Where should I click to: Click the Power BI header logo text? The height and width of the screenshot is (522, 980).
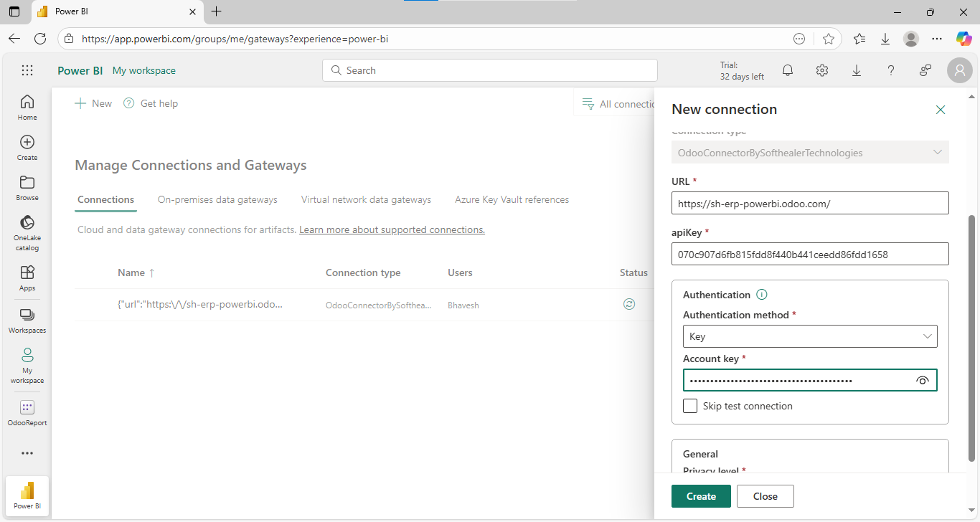click(x=80, y=70)
